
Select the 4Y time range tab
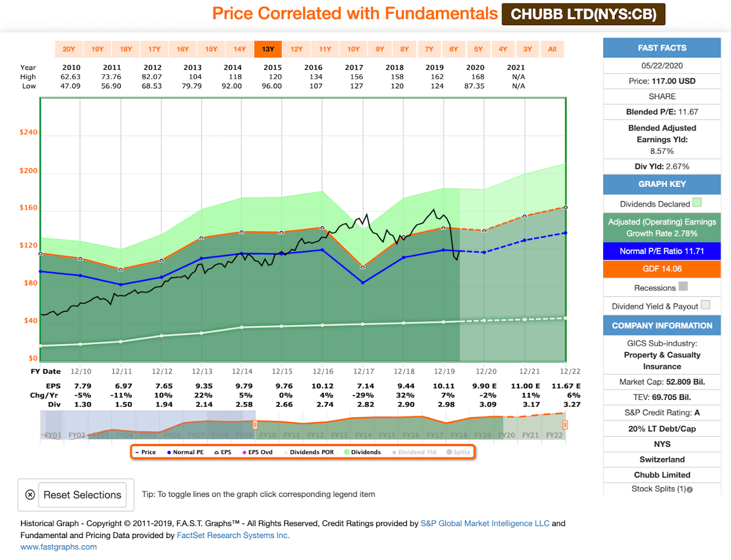(x=503, y=49)
